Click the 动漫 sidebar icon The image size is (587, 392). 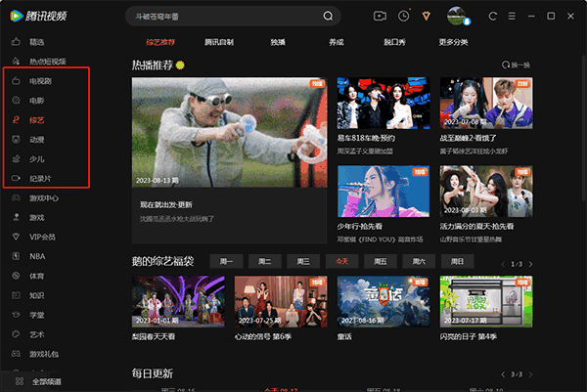pos(16,139)
